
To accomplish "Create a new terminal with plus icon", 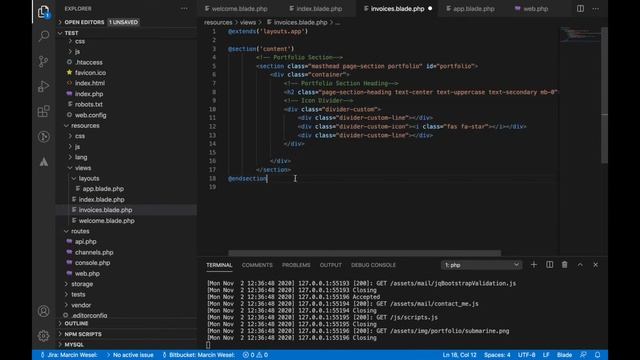I will pos(533,265).
